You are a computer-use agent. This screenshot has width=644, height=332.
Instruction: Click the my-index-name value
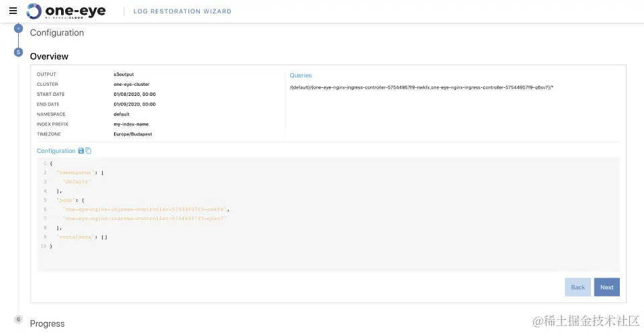pos(131,124)
